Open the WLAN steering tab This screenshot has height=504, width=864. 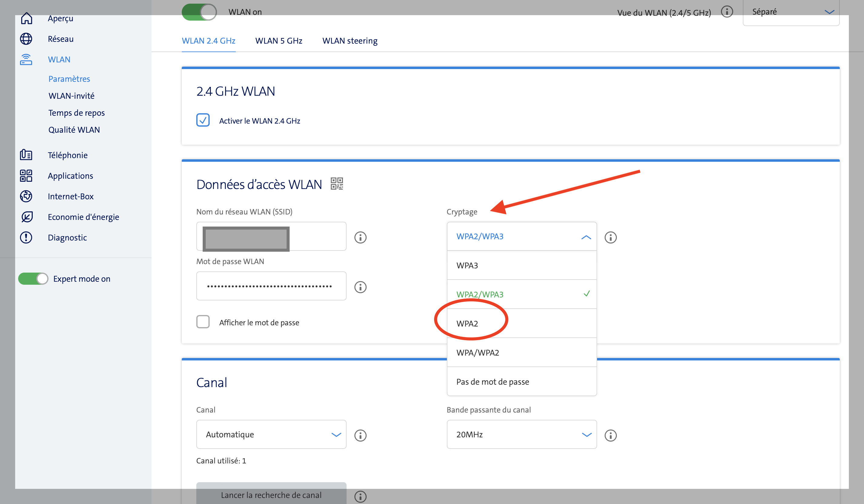(x=349, y=41)
